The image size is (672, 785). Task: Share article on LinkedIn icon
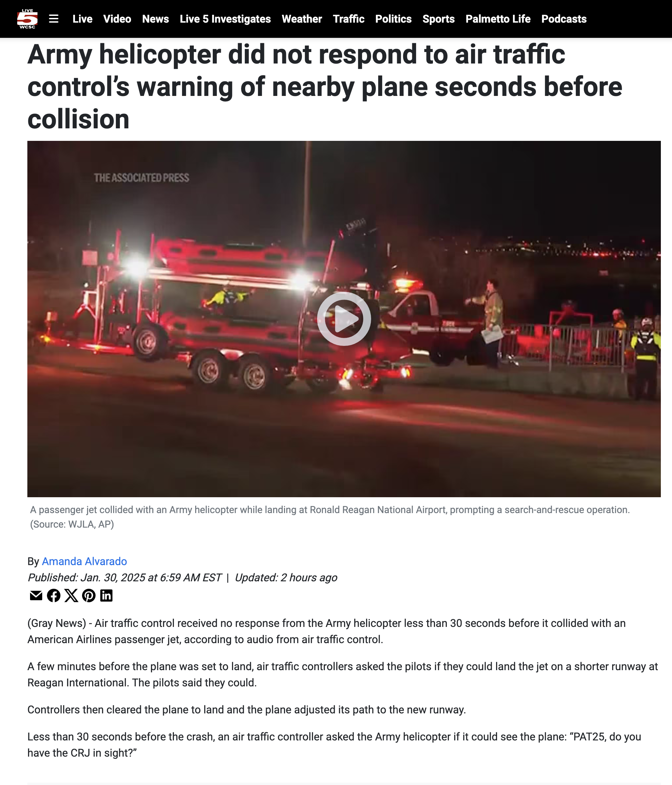pos(106,596)
